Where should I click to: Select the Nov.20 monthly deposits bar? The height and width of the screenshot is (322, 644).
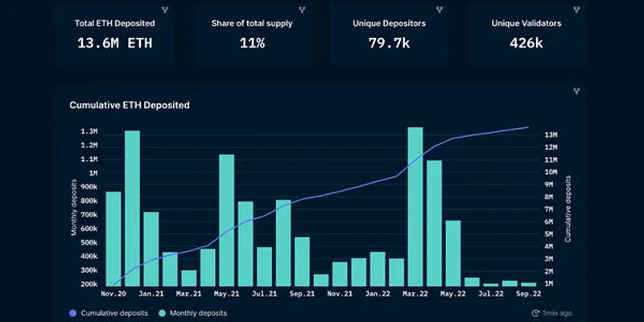pos(114,239)
